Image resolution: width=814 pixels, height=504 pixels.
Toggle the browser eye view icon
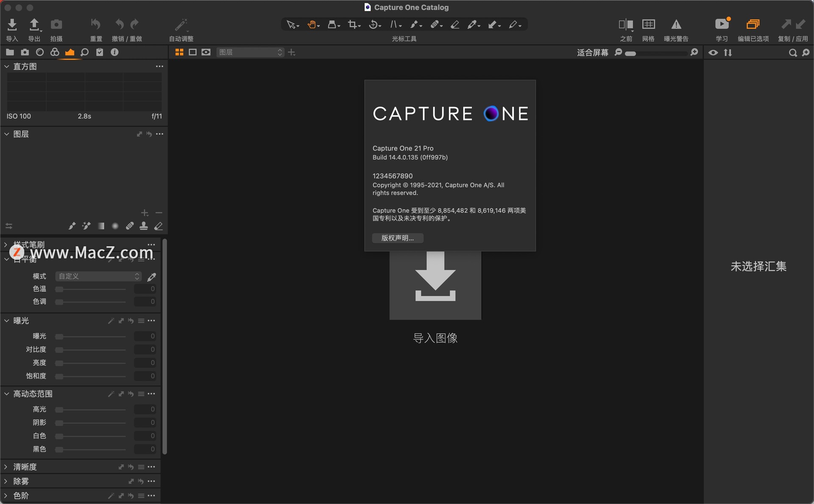[713, 53]
